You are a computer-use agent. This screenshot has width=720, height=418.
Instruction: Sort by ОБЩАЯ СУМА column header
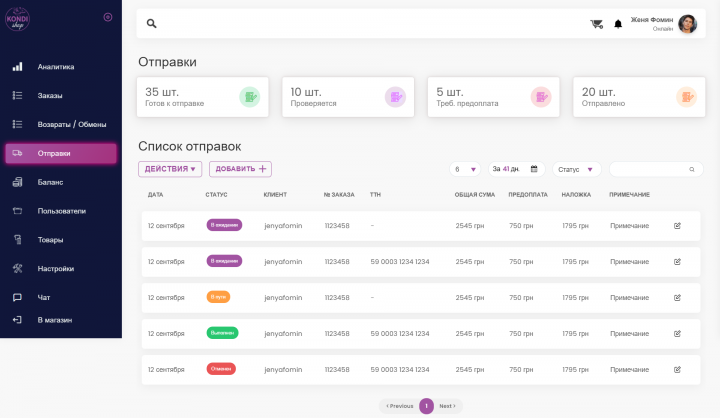click(475, 195)
